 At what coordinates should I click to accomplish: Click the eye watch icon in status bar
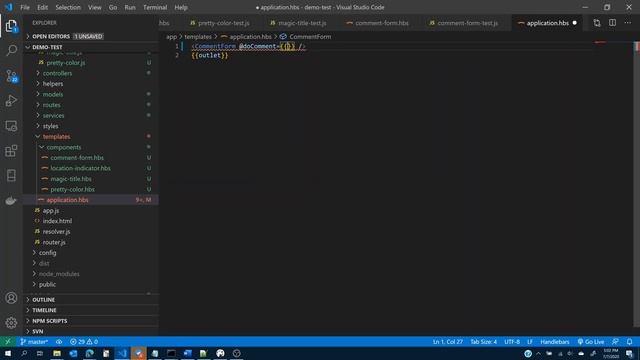59,342
